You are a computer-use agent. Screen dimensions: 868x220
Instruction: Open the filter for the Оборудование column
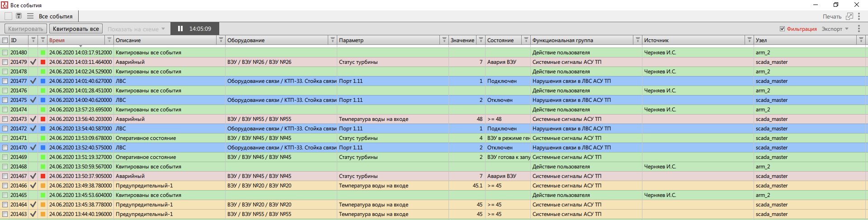pyautogui.click(x=332, y=40)
